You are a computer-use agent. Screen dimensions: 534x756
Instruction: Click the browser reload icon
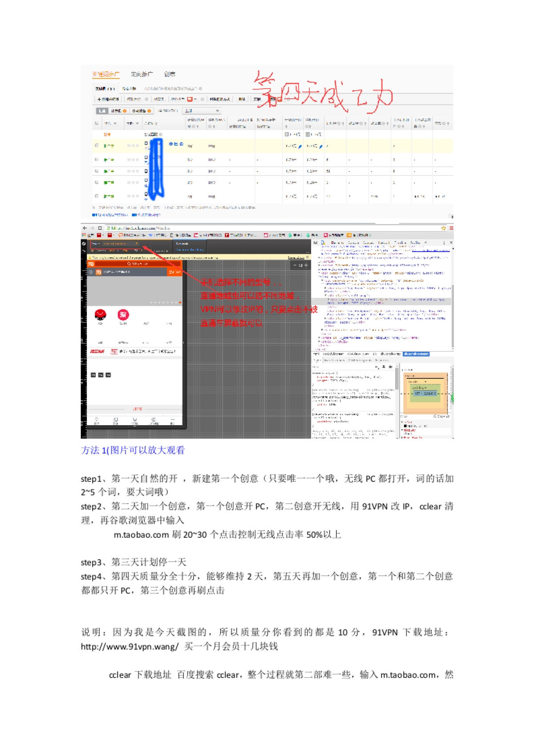pos(100,228)
